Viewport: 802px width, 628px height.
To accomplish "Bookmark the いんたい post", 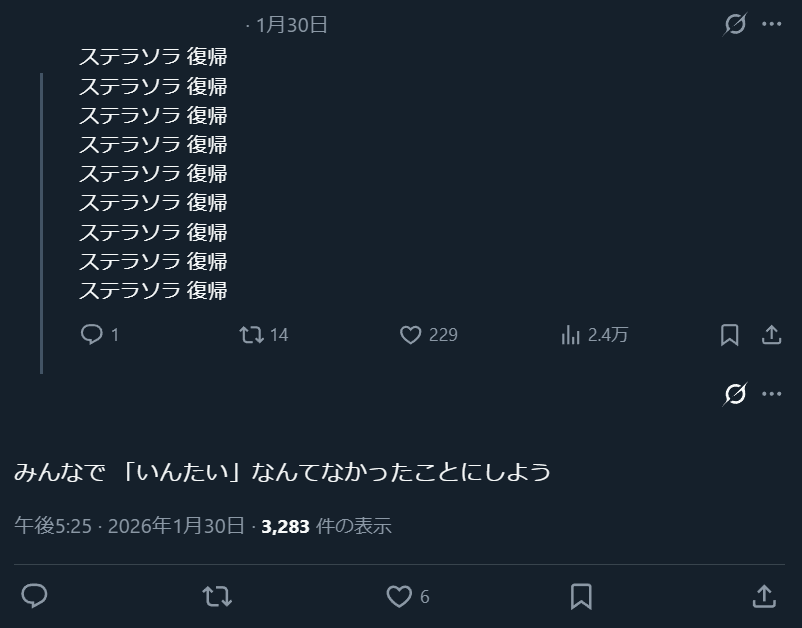I will point(581,597).
